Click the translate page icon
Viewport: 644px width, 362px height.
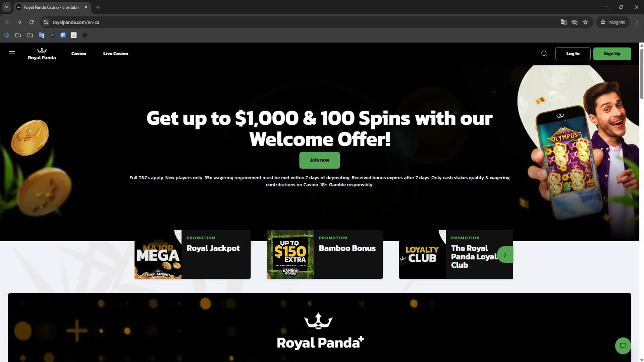point(563,22)
